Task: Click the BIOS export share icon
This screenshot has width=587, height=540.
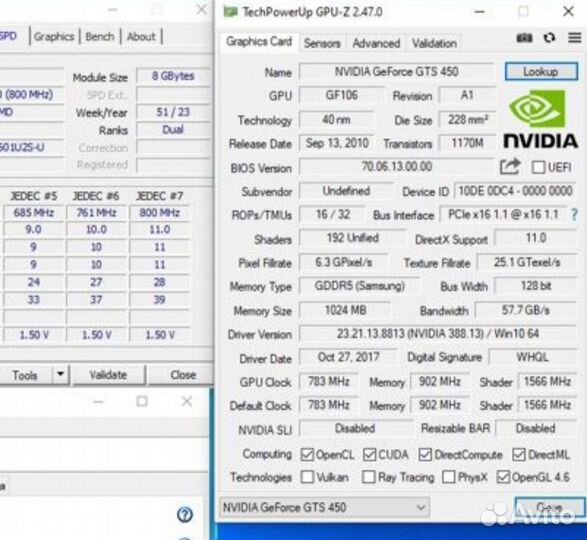Action: [510, 167]
